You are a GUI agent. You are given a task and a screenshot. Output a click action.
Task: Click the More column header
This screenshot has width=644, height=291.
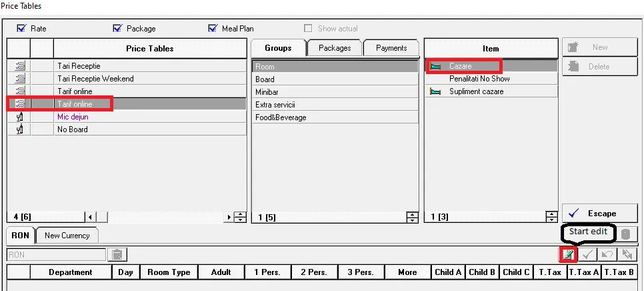407,272
